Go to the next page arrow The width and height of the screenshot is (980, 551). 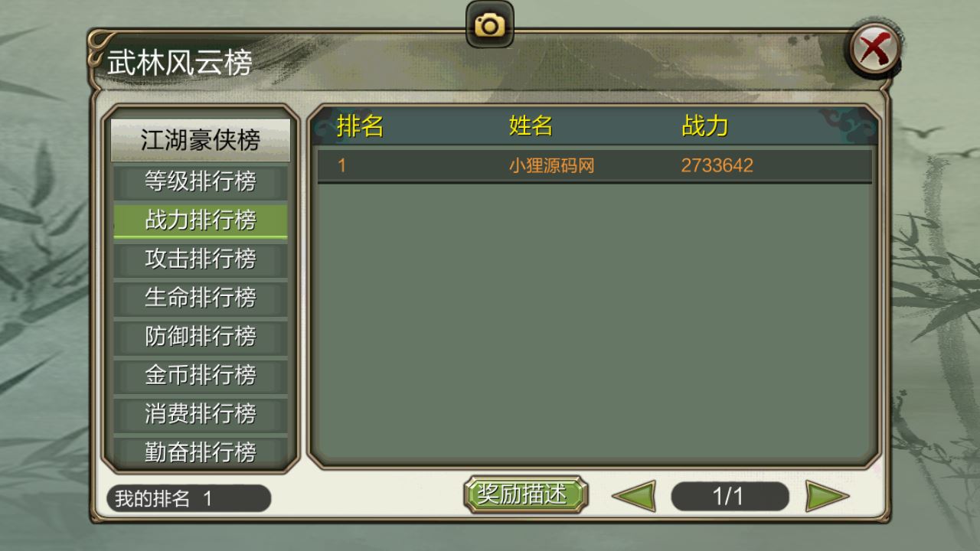828,497
